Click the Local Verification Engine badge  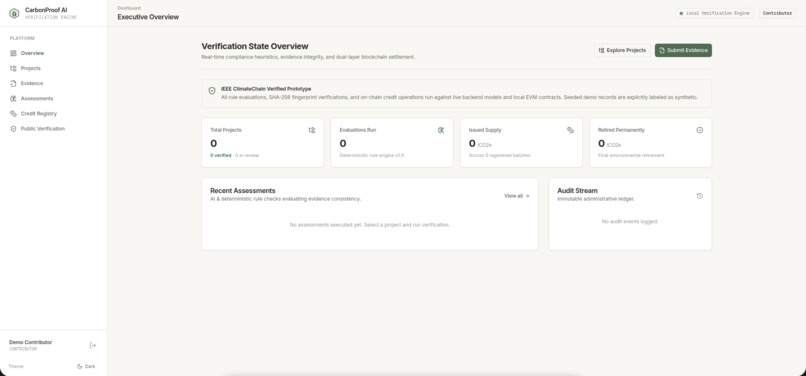pyautogui.click(x=715, y=13)
